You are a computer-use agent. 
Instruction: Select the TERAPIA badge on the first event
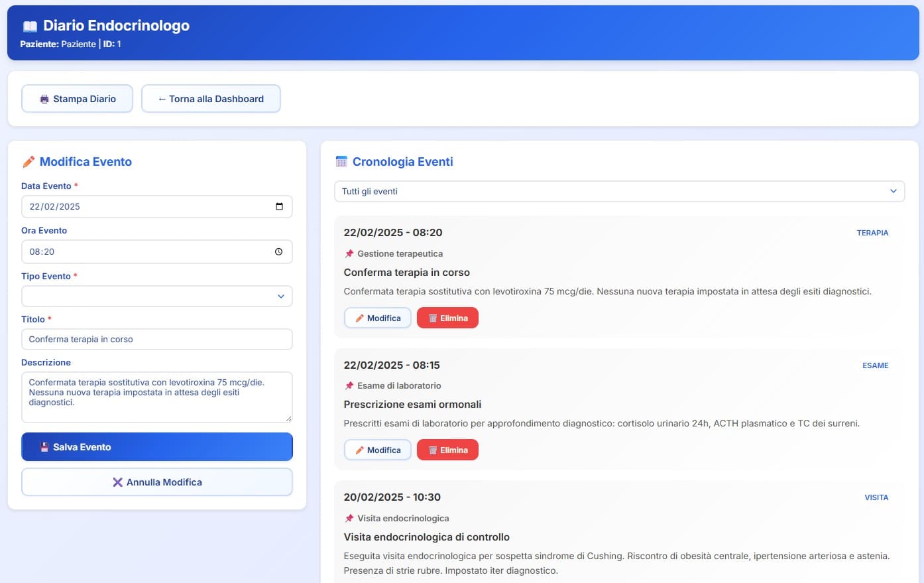872,233
